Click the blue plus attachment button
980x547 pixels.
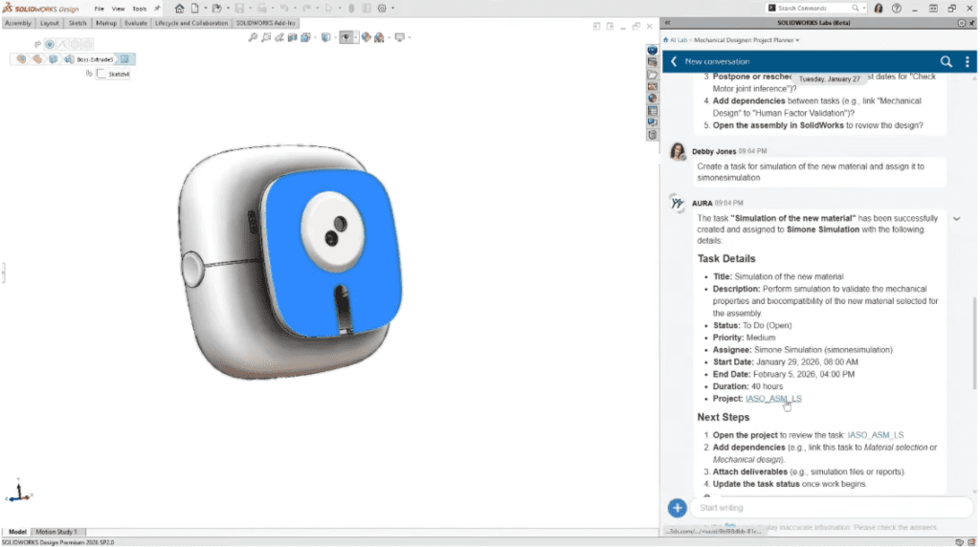677,508
